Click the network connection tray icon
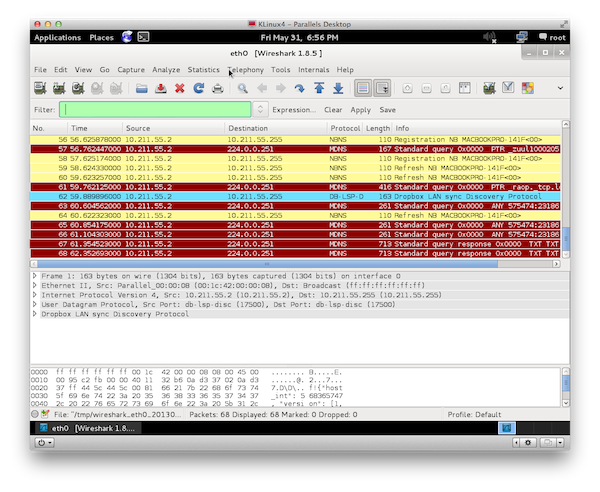 click(x=522, y=37)
